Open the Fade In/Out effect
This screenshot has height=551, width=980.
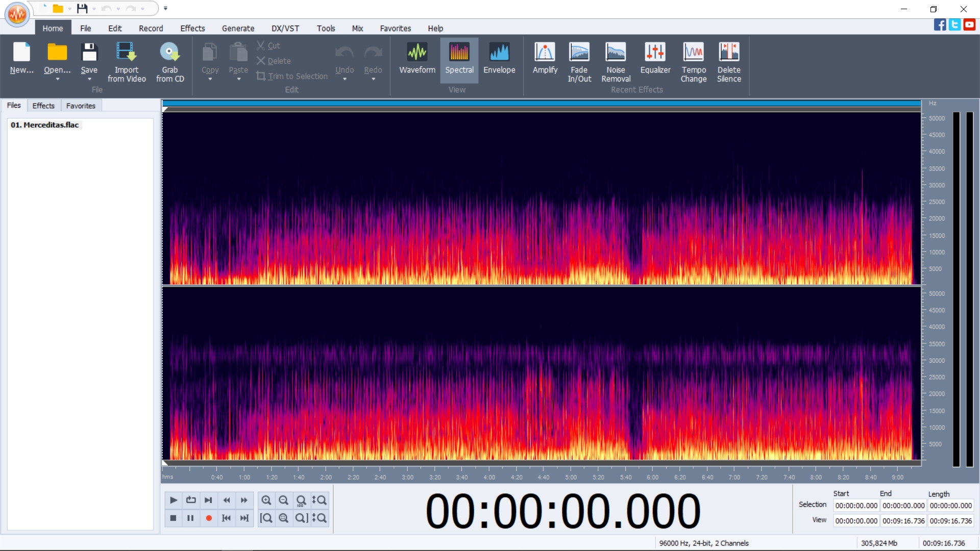pyautogui.click(x=579, y=61)
